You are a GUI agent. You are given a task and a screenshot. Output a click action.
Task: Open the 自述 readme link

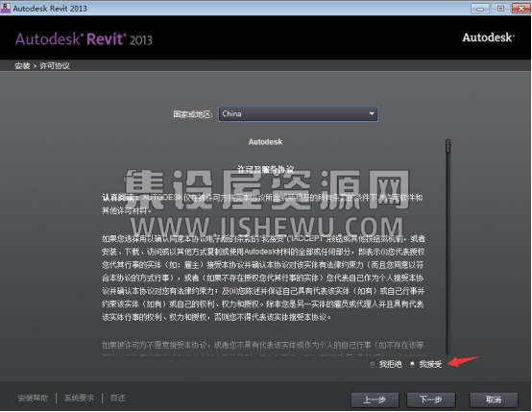click(x=118, y=398)
